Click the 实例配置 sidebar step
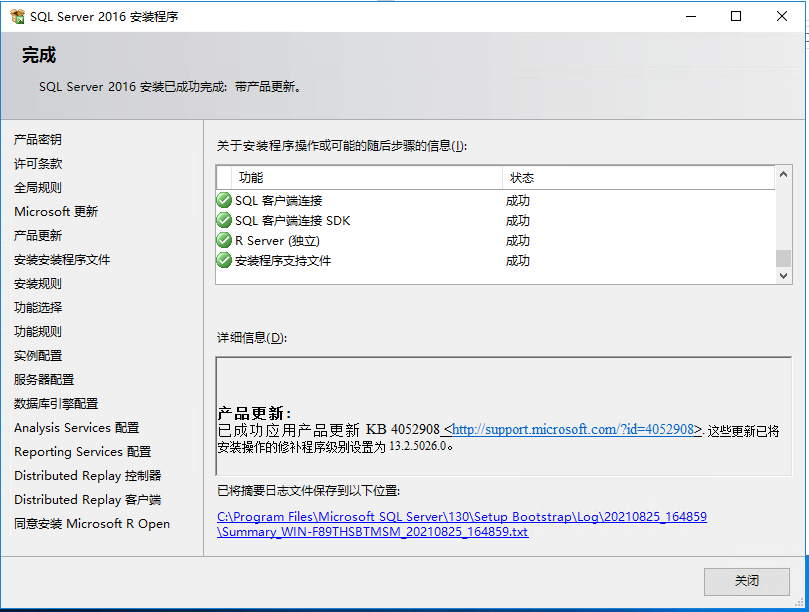809x612 pixels. (38, 356)
